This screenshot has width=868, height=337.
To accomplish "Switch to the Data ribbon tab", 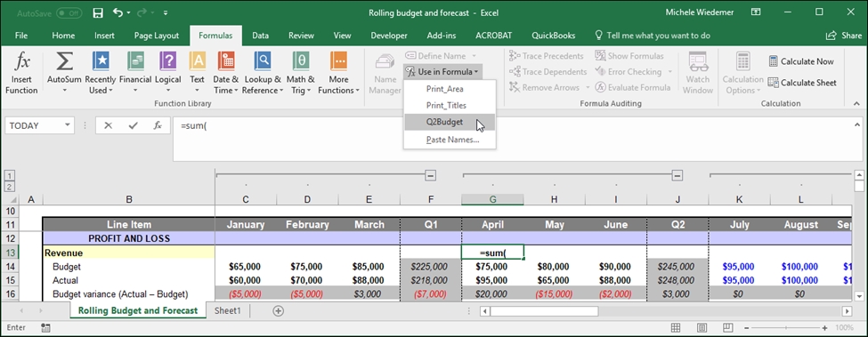I will pos(260,36).
